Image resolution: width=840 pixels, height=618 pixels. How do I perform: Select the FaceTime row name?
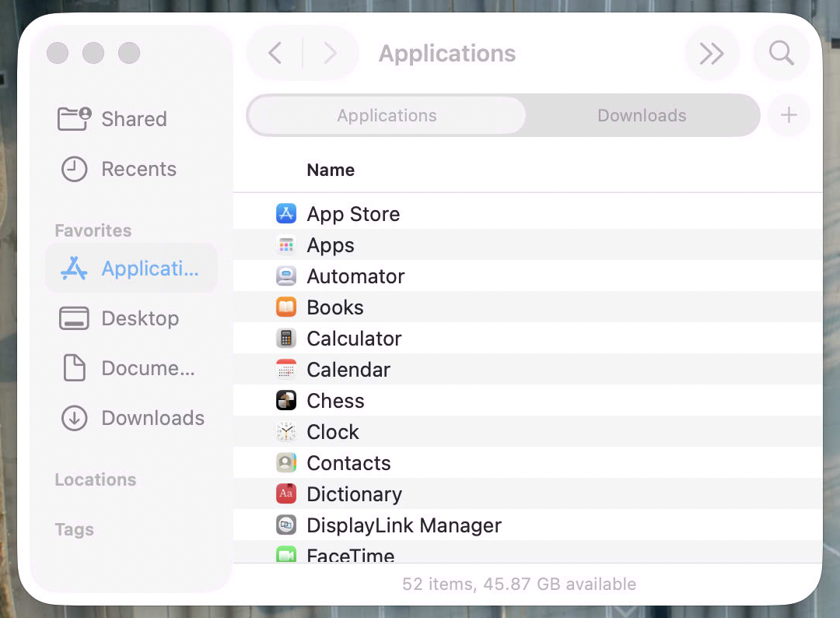350,555
